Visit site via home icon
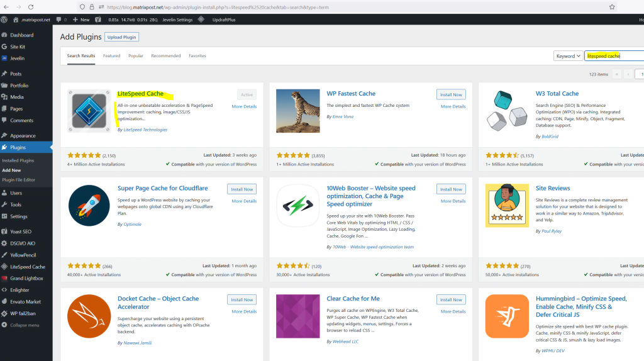Image resolution: width=644 pixels, height=361 pixels. [x=16, y=19]
